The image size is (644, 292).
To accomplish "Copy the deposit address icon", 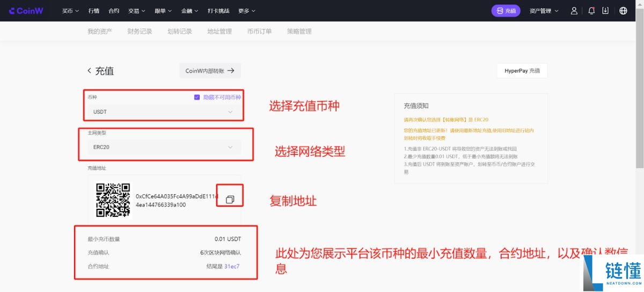I will click(230, 200).
